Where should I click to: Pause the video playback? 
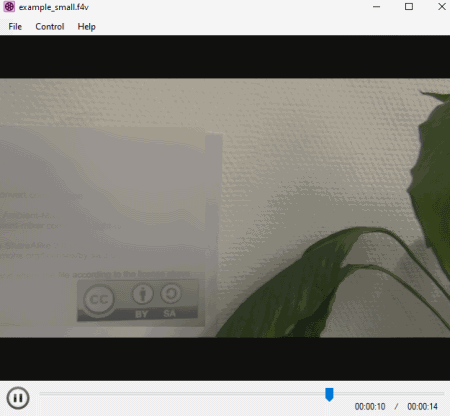pos(18,398)
